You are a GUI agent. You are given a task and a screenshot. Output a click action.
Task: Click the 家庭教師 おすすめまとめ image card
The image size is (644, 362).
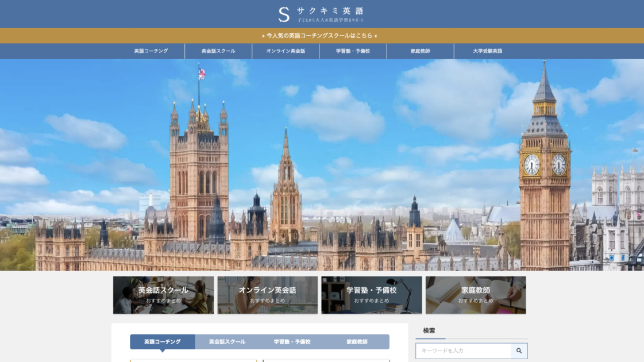click(x=476, y=295)
